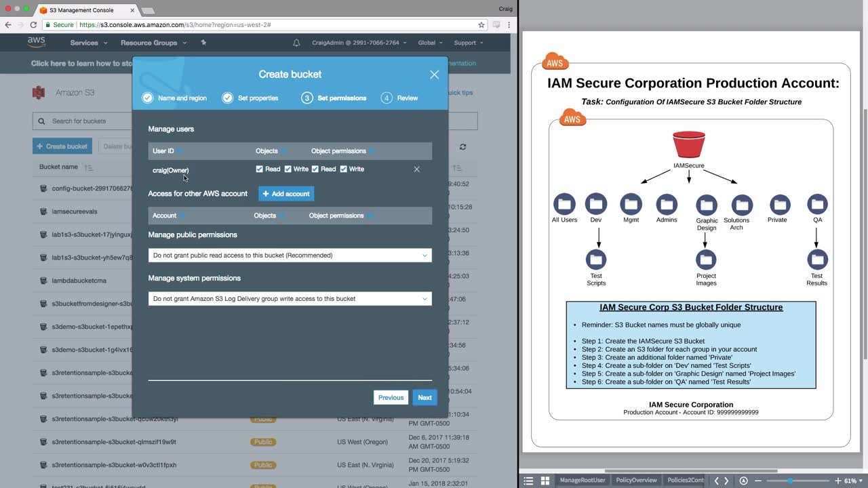Click the Previous button
The width and height of the screenshot is (868, 488).
tap(391, 398)
